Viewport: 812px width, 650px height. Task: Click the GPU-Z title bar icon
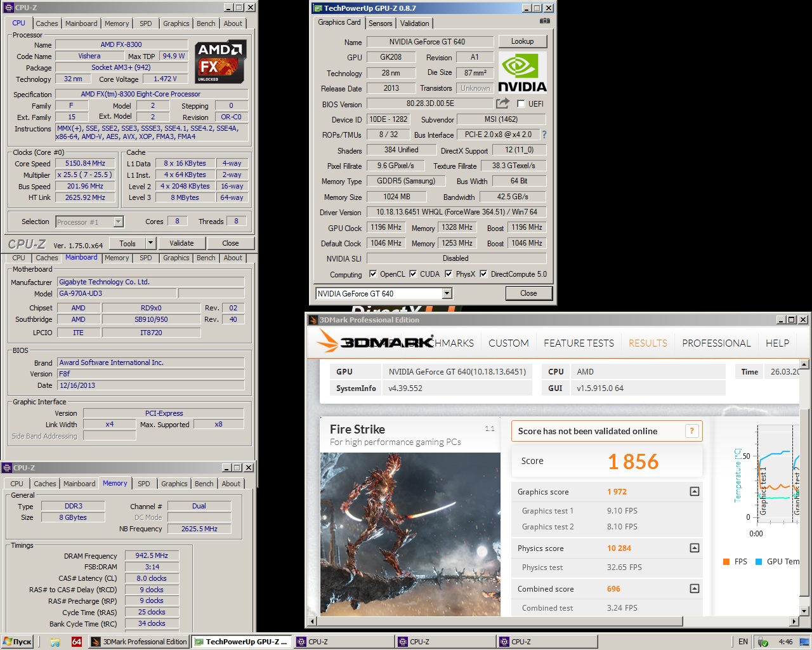318,8
